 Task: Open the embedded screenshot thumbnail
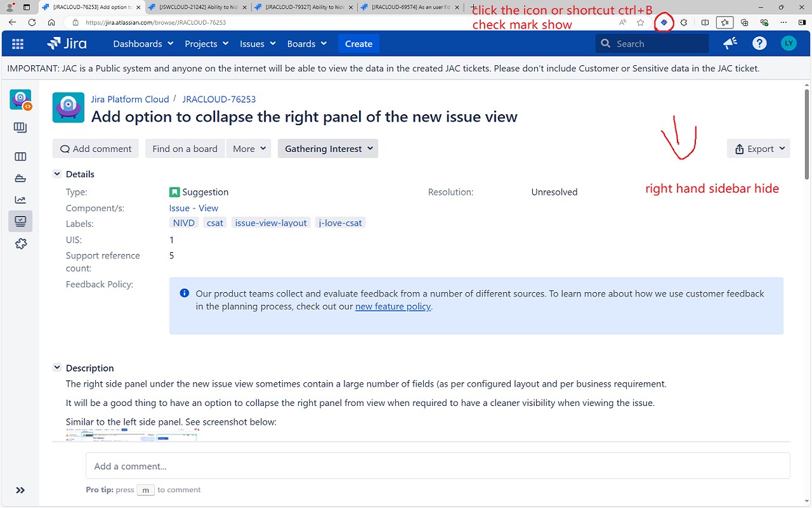[x=132, y=435]
